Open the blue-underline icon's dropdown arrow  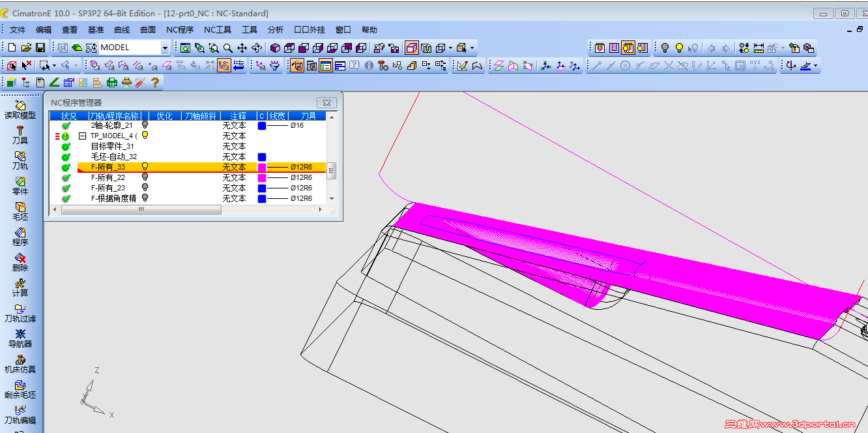(815, 65)
